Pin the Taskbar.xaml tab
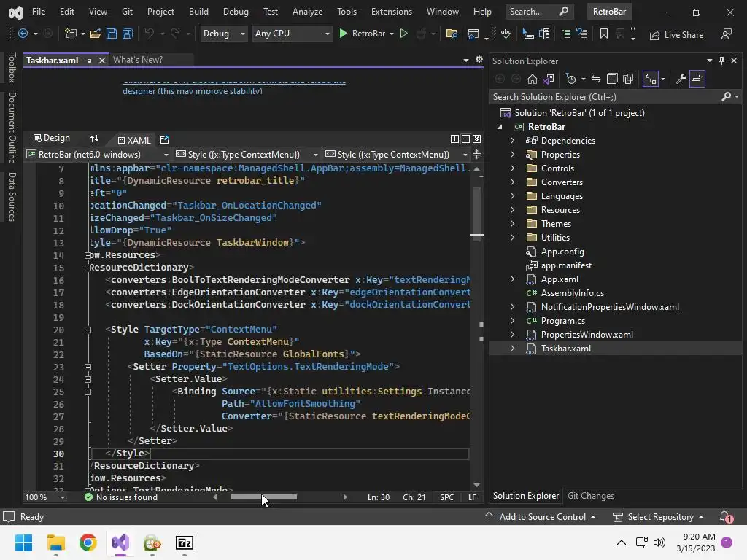 point(88,61)
